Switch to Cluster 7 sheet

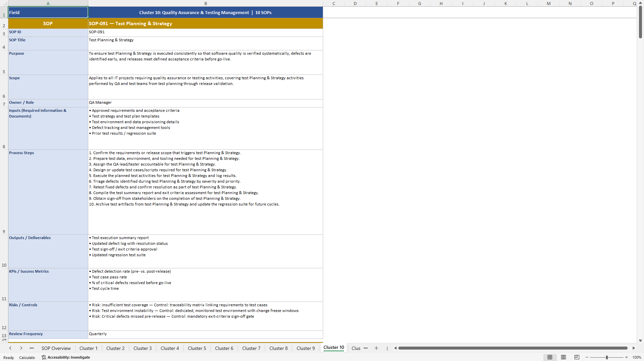pos(251,348)
